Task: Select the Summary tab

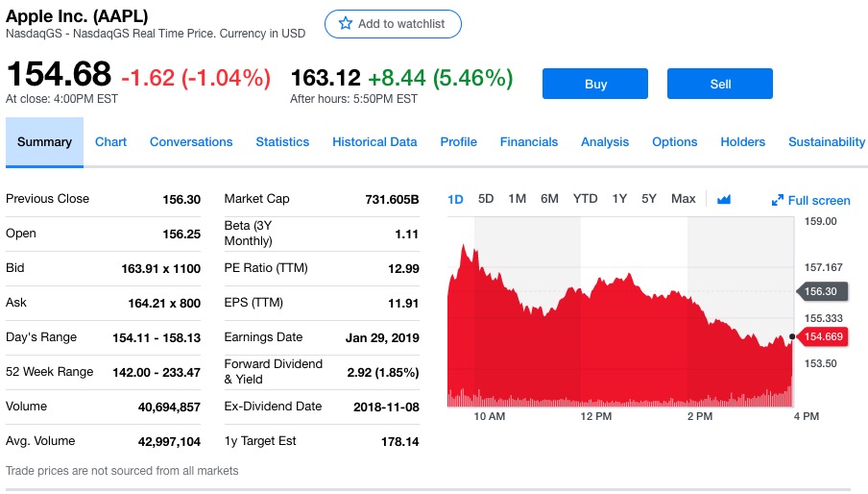Action: point(44,142)
